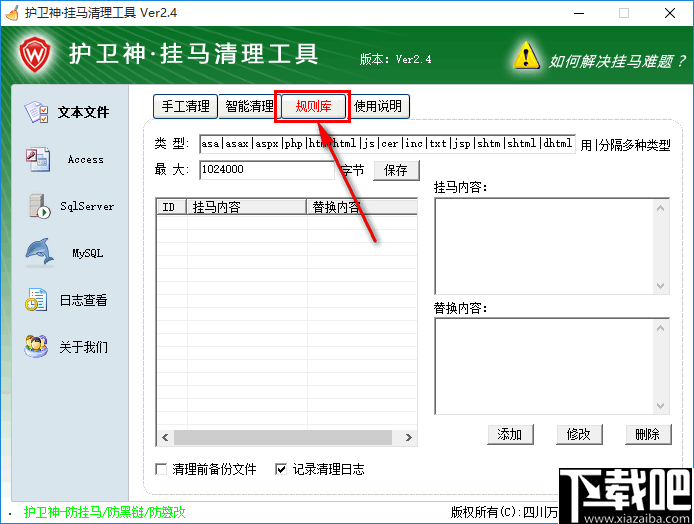This screenshot has width=694, height=524.
Task: Minimize the application window
Action: [579, 13]
